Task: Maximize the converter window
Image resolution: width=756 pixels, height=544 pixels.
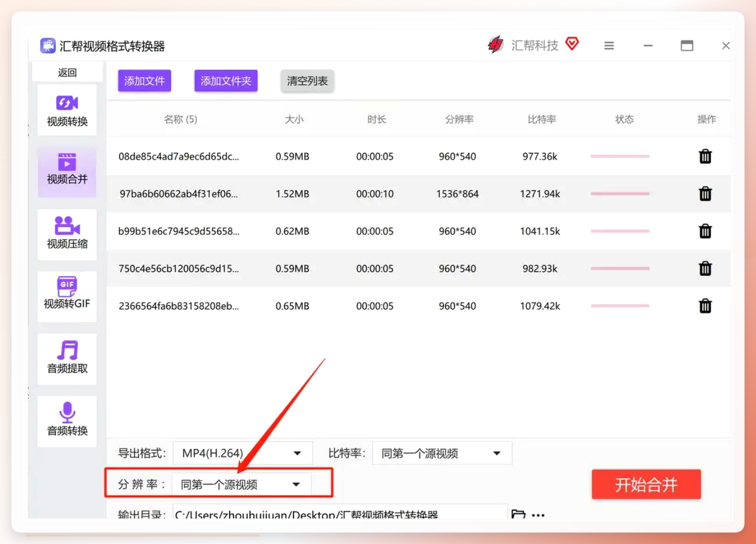Action: (x=687, y=45)
